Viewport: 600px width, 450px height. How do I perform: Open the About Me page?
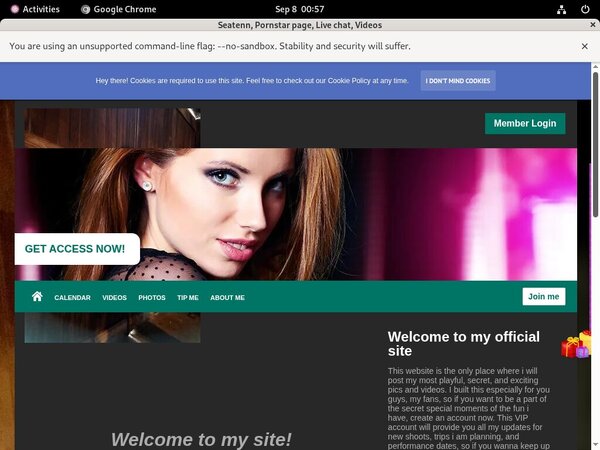(227, 298)
